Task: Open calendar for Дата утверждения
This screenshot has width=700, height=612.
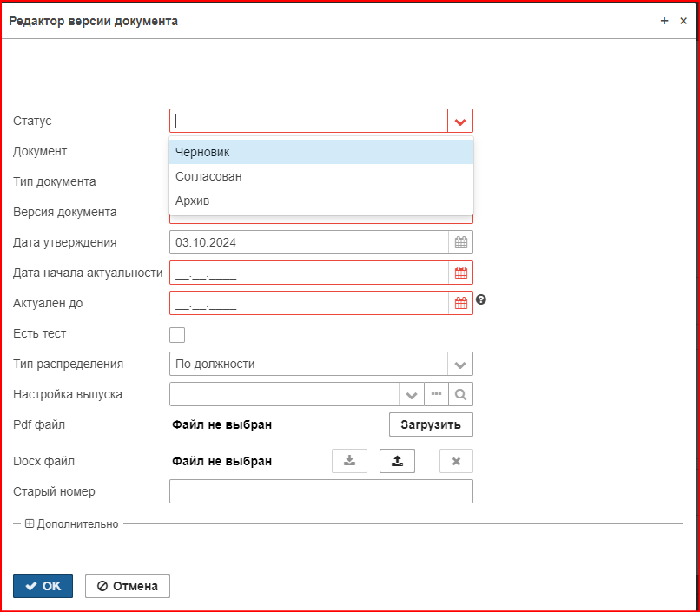Action: click(460, 242)
